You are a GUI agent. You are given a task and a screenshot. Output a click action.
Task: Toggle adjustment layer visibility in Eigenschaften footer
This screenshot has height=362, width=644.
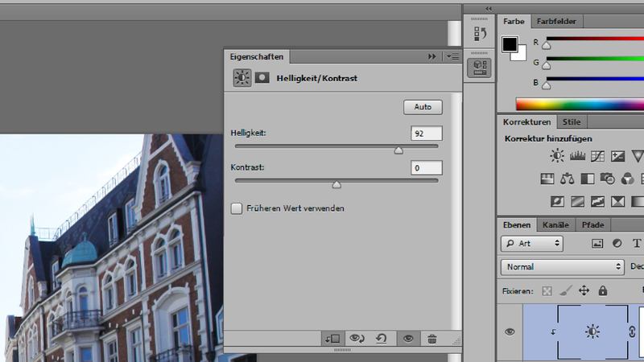(x=408, y=339)
